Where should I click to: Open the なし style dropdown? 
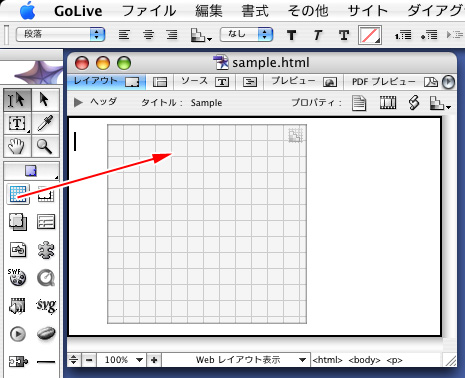(247, 34)
